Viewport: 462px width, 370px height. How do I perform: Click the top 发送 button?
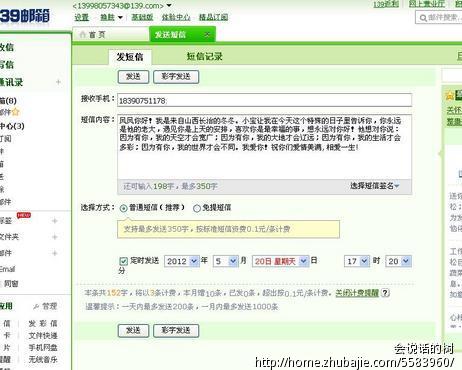pyautogui.click(x=133, y=77)
